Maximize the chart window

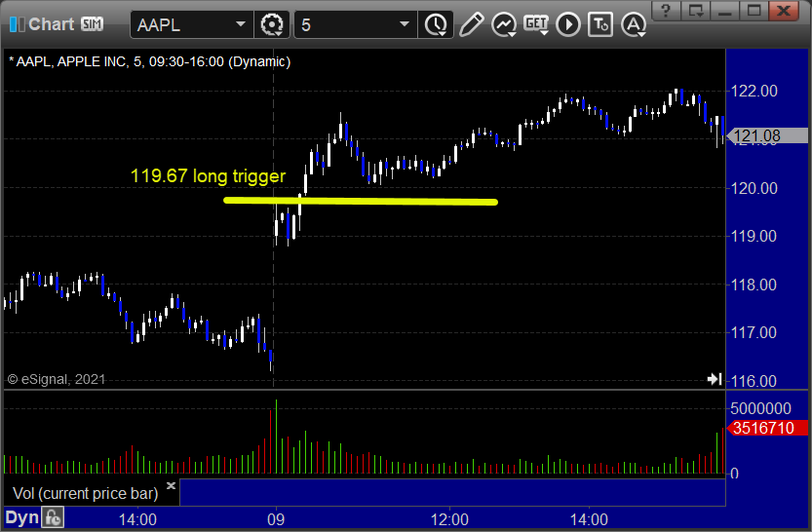754,11
